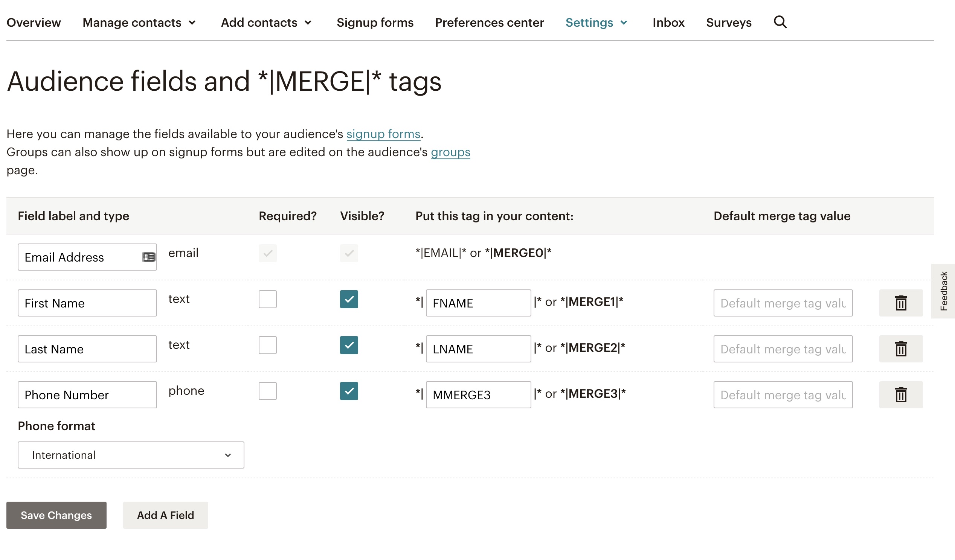Click the 'email' field type text

(x=183, y=253)
